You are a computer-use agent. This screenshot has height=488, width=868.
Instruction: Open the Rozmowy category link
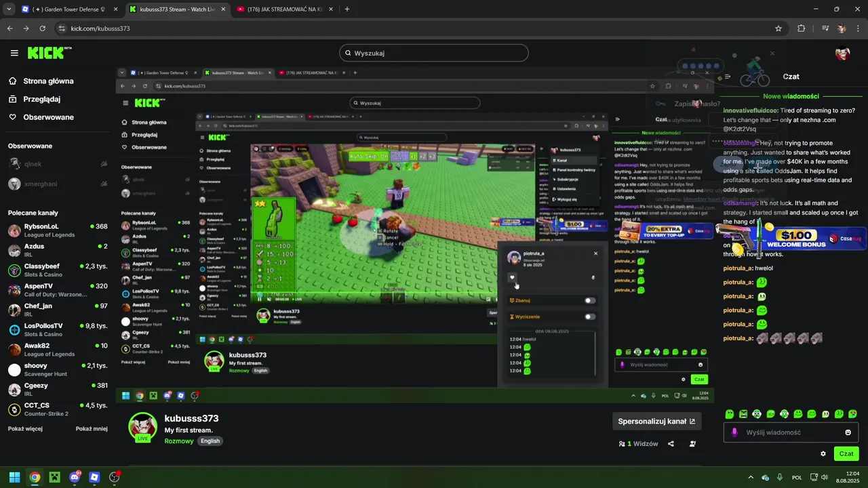[x=179, y=441]
